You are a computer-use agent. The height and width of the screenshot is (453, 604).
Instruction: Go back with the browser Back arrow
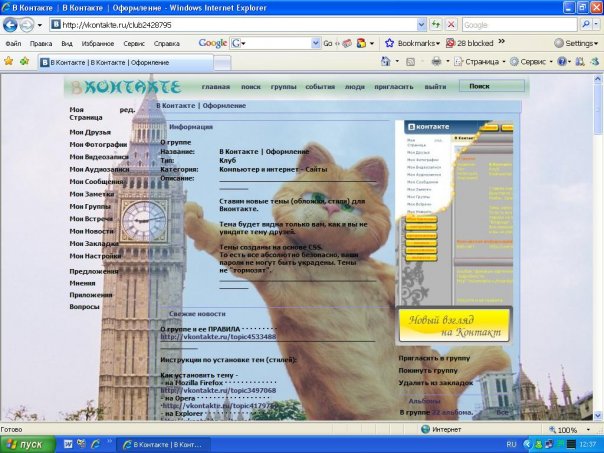click(10, 25)
